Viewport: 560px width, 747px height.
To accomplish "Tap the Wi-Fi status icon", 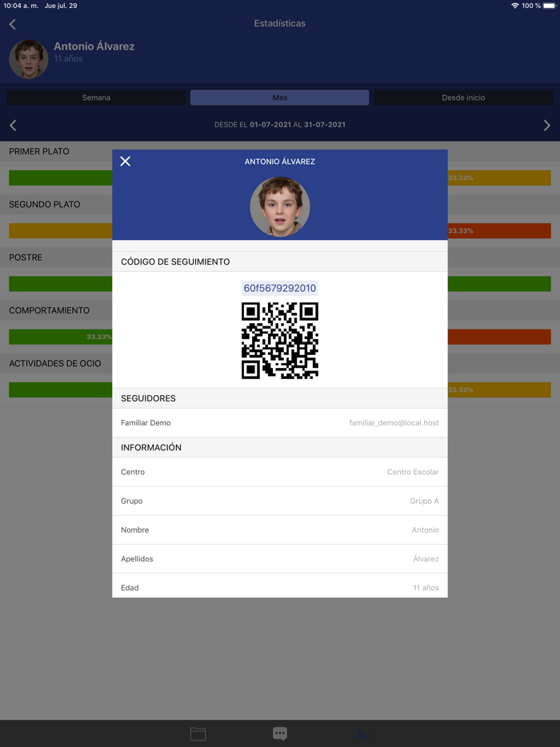I will point(514,6).
